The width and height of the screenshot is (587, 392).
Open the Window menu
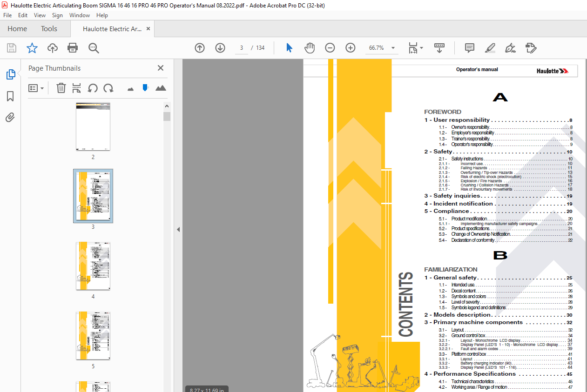(80, 15)
